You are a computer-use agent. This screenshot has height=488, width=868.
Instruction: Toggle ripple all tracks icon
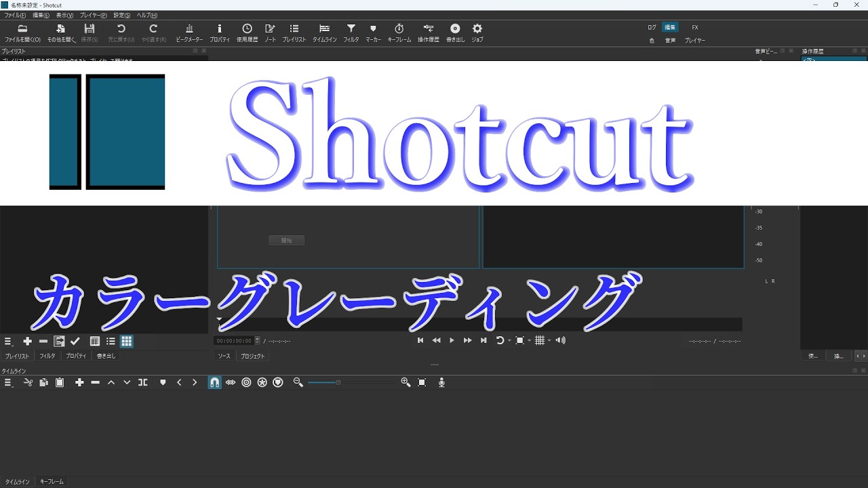(x=262, y=382)
